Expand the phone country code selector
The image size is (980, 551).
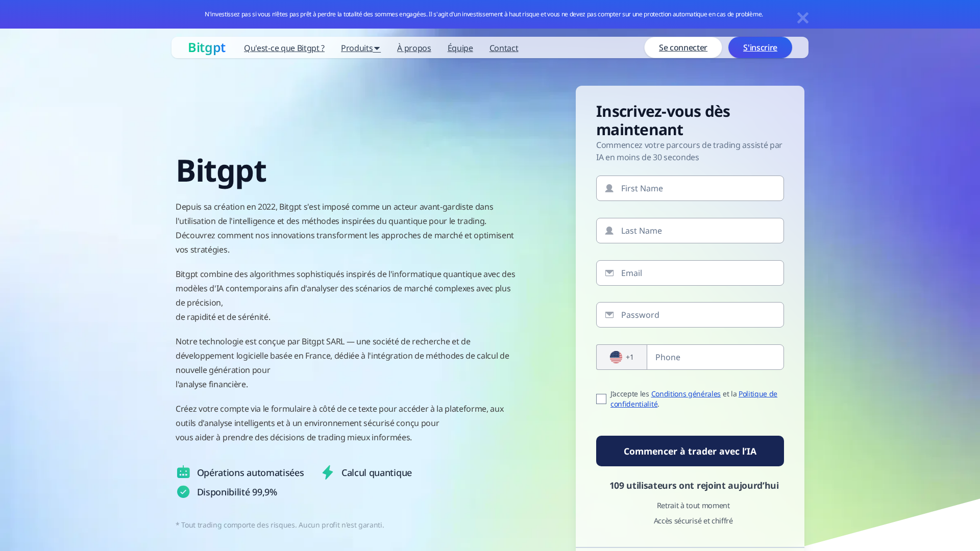click(621, 357)
